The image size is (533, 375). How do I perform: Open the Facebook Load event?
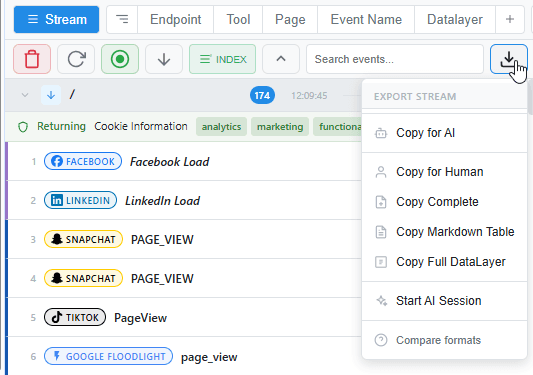pos(170,161)
